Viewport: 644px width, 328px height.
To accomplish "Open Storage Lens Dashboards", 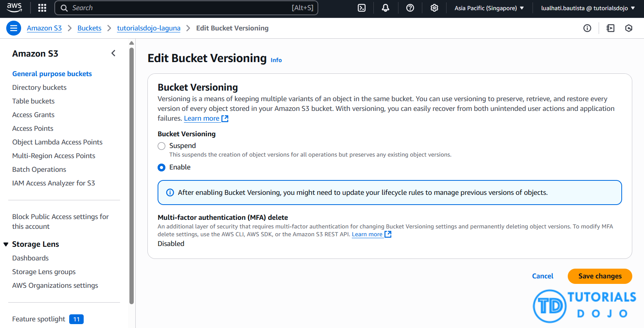I will coord(30,258).
